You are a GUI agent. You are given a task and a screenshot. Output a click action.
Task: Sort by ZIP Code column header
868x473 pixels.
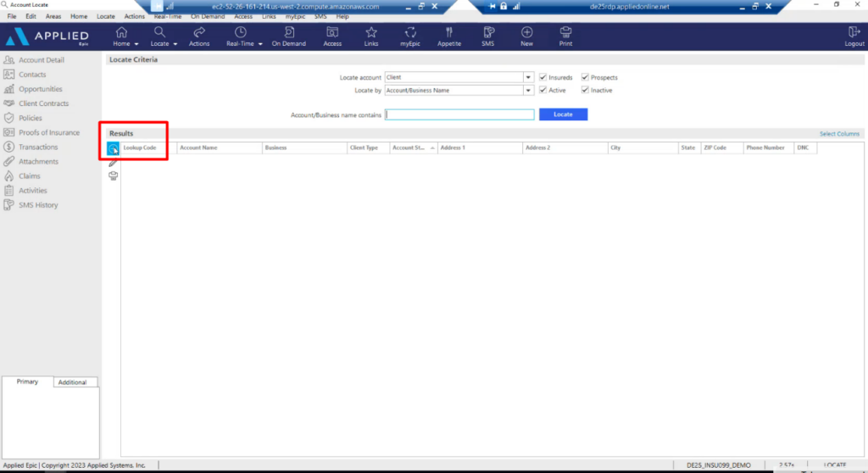coord(722,147)
